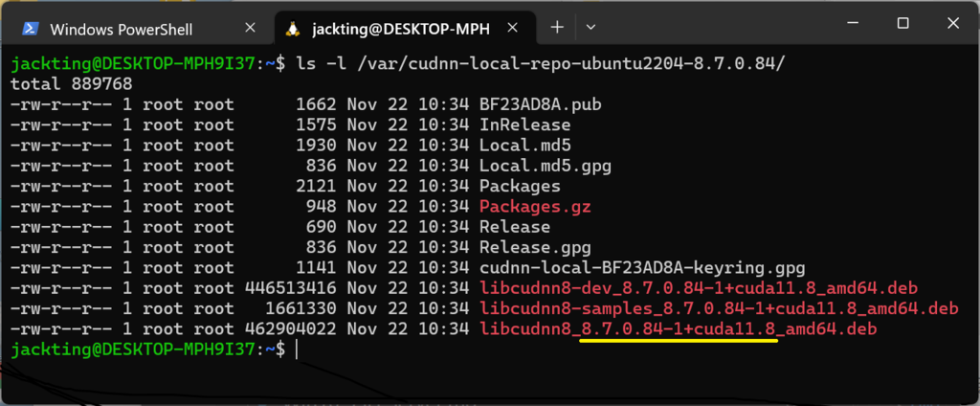Screen dimensions: 980x406
Task: Click the Linux penguin icon on second tab
Action: click(x=292, y=29)
